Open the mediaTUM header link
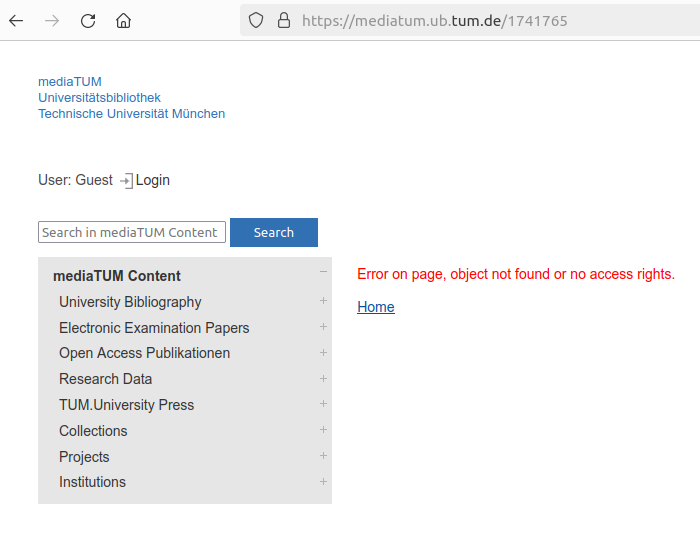The width and height of the screenshot is (700, 535). [70, 82]
